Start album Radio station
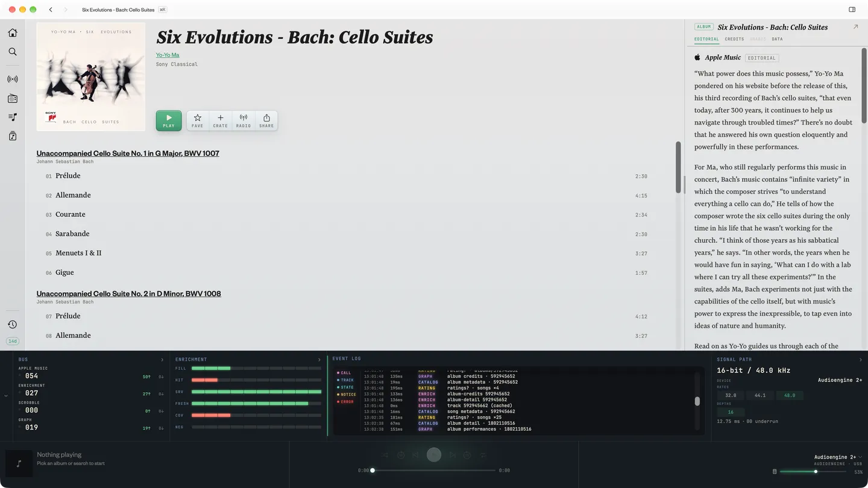Screen dimensions: 868x488 [244, 120]
